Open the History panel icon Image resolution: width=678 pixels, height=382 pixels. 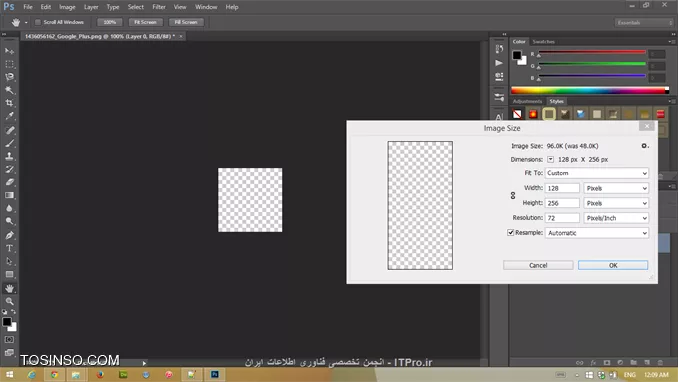coord(499,49)
